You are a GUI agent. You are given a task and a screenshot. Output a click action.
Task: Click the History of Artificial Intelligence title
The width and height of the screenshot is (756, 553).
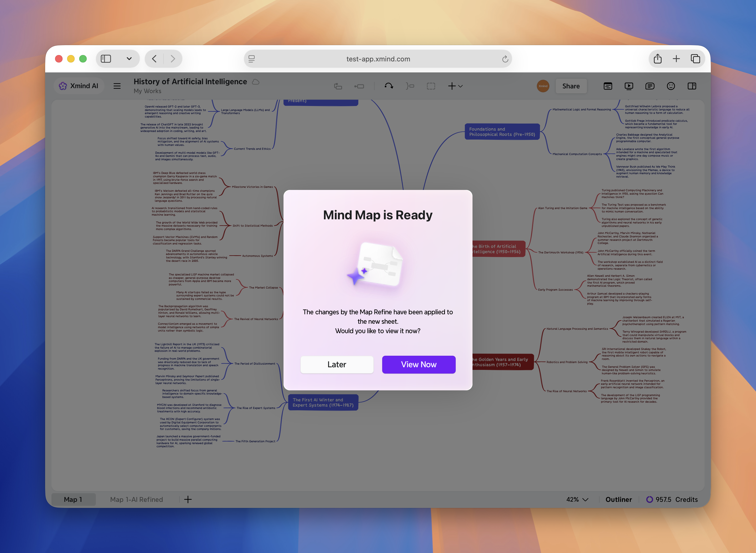click(190, 82)
